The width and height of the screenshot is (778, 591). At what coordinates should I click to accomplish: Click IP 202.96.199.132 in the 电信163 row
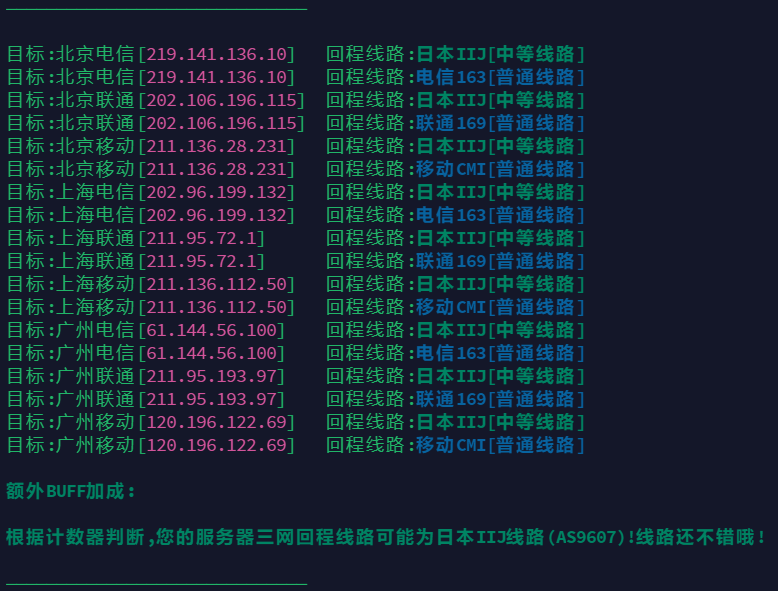[215, 215]
